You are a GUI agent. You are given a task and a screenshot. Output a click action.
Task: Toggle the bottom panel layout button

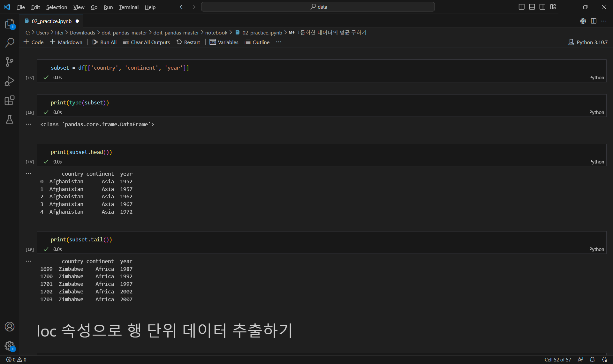click(532, 7)
